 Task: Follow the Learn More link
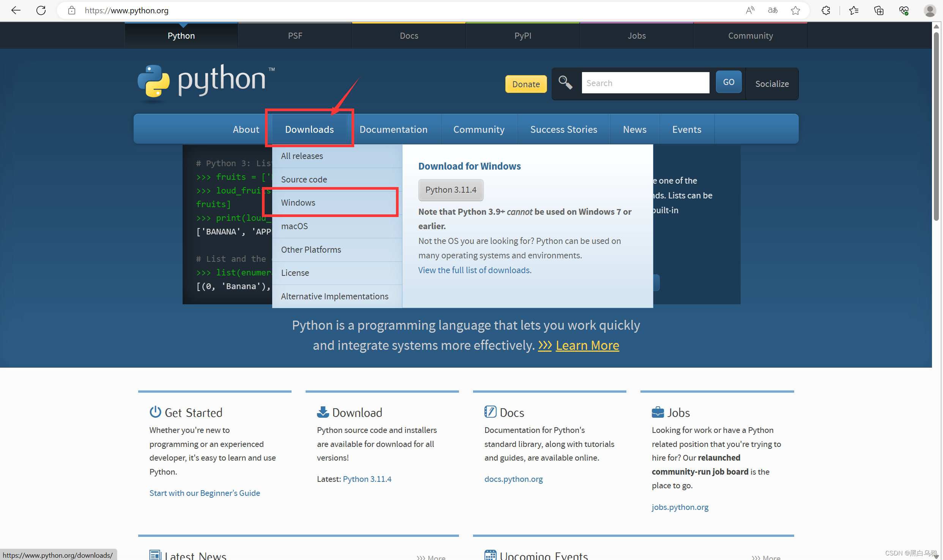(x=587, y=345)
